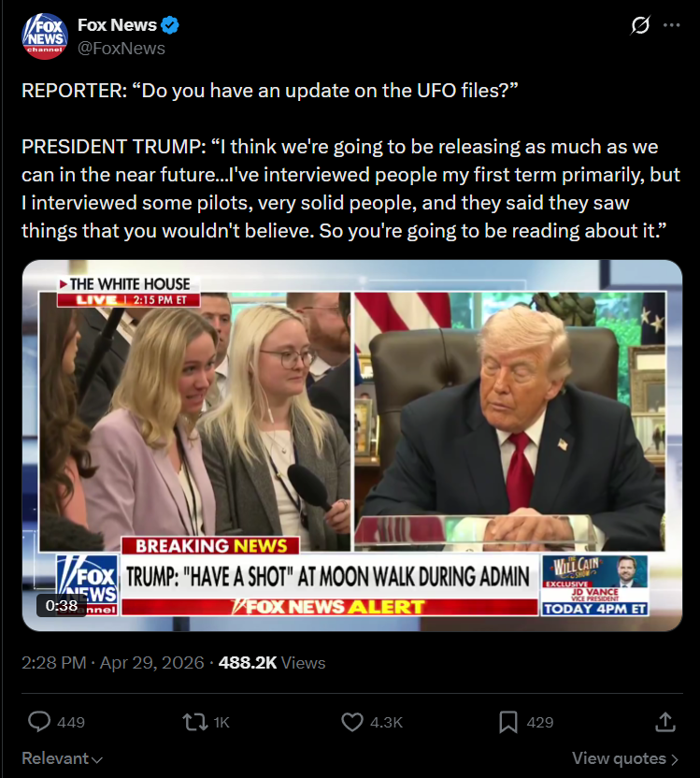Click the 0:38 video duration badge

[62, 605]
